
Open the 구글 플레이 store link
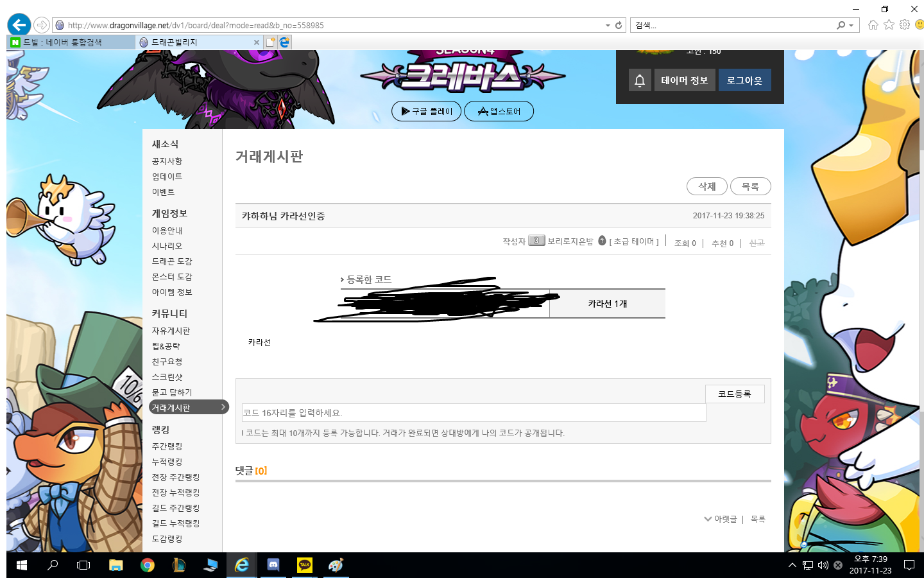tap(426, 111)
